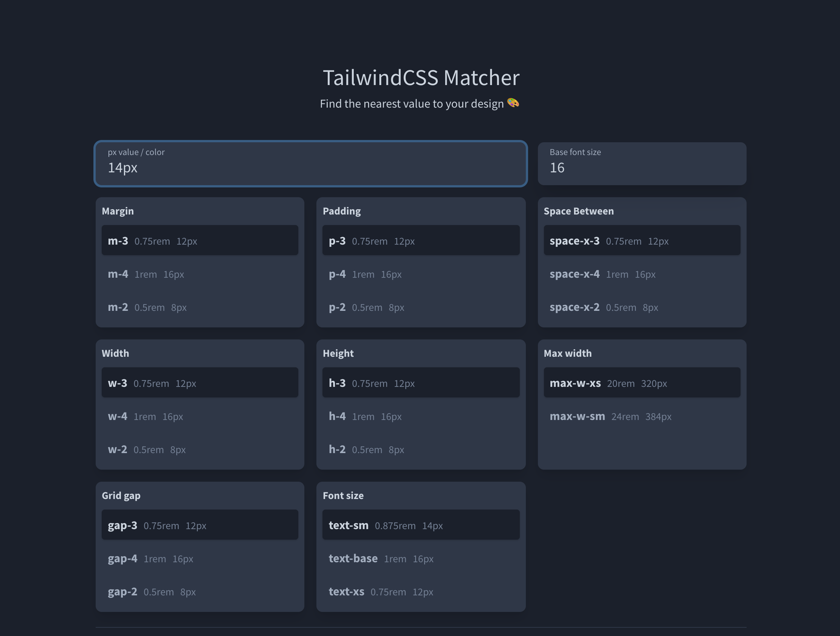Click the TailwindCSS Matcher title
The height and width of the screenshot is (636, 840).
(x=421, y=78)
